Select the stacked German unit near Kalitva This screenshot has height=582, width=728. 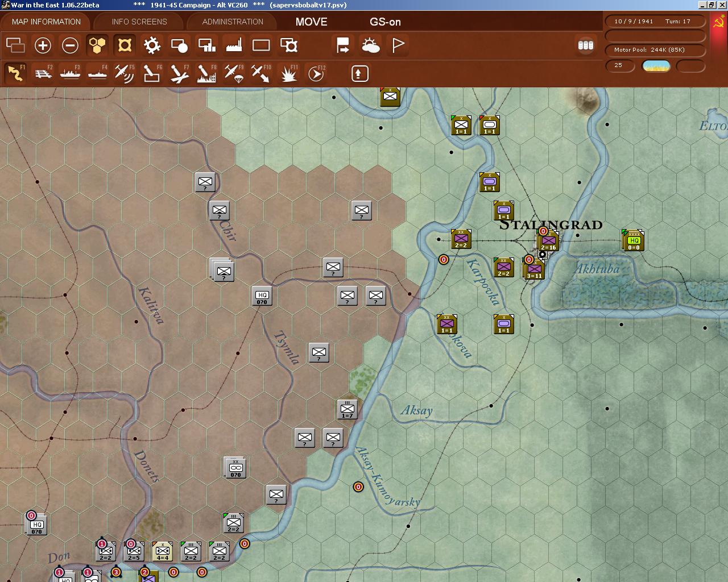click(x=222, y=270)
